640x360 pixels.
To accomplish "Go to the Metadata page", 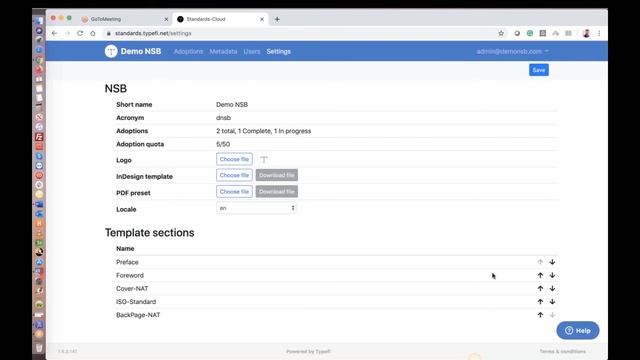I will point(223,51).
